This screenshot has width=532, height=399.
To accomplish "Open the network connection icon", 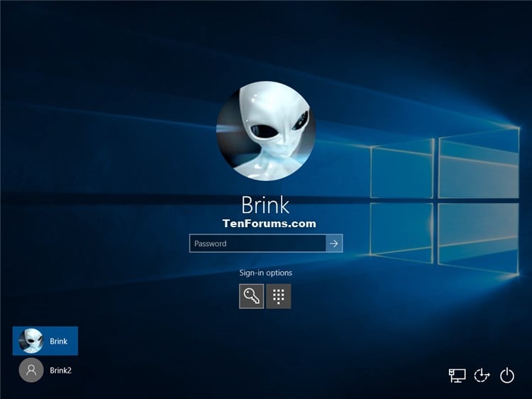I will click(457, 376).
